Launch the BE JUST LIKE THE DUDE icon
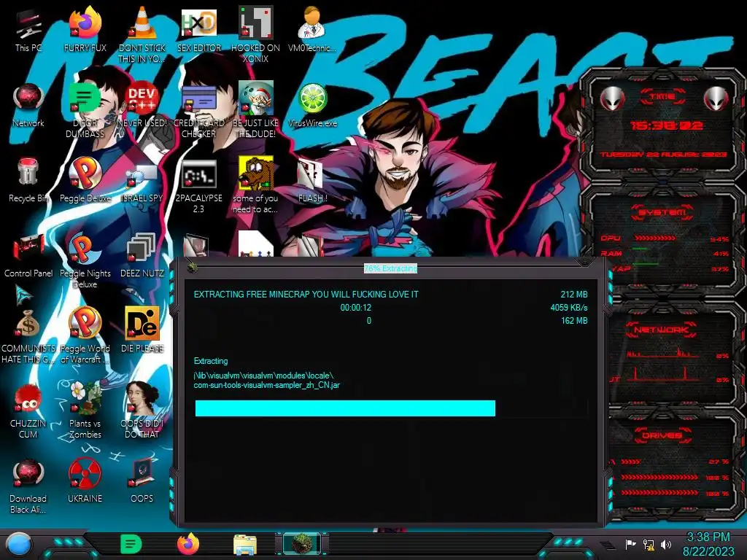The width and height of the screenshot is (747, 560). click(x=255, y=109)
